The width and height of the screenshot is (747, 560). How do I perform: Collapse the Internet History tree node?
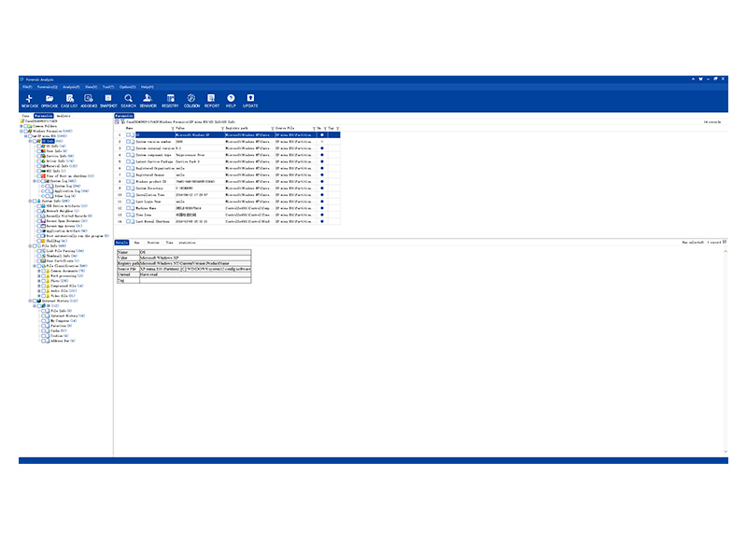(x=30, y=301)
